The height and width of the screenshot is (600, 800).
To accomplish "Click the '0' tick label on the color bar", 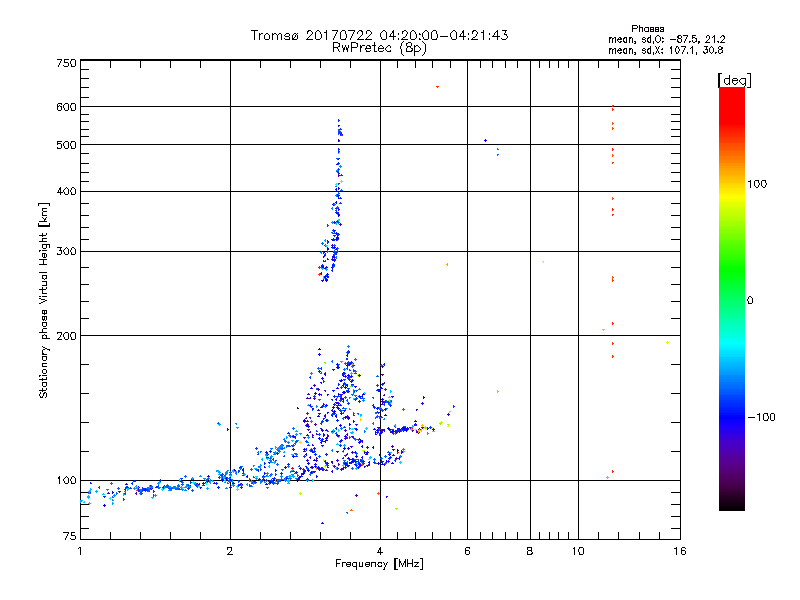I will click(750, 301).
